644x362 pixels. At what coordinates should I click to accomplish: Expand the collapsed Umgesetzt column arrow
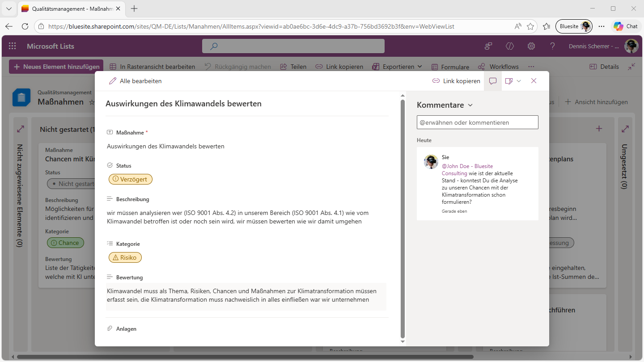pos(625,129)
